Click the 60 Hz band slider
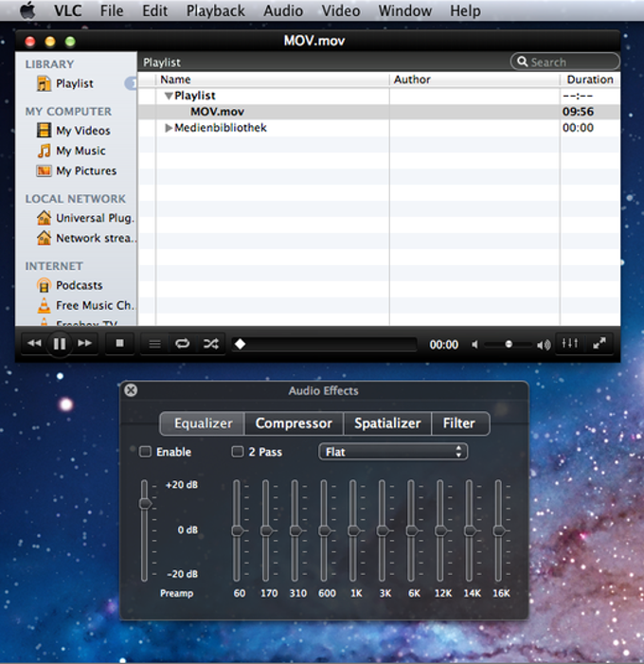Viewport: 644px width, 664px height. point(237,530)
